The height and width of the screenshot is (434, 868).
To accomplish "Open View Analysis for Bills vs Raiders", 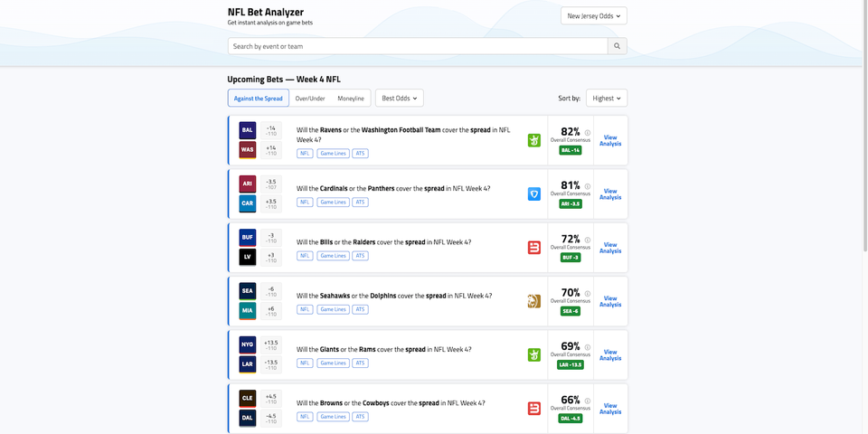I will (610, 248).
